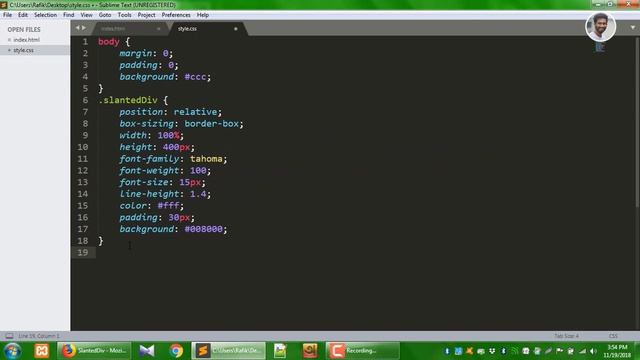Image resolution: width=640 pixels, height=360 pixels.
Task: Open the Selection menu
Action: [45, 15]
